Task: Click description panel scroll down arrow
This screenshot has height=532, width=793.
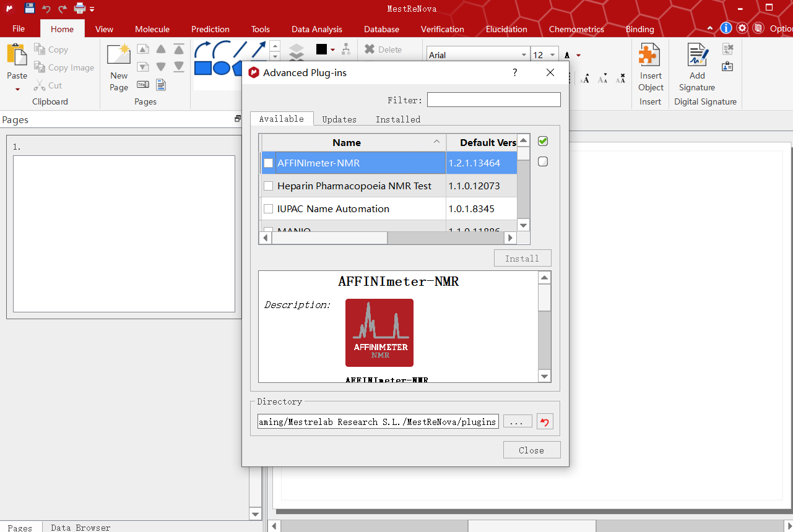Action: click(545, 376)
